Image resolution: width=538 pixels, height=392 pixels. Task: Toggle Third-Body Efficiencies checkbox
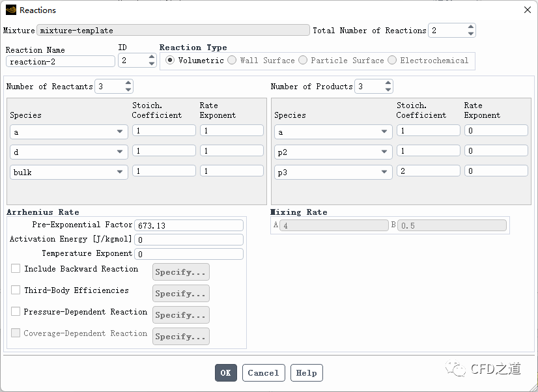click(x=16, y=290)
